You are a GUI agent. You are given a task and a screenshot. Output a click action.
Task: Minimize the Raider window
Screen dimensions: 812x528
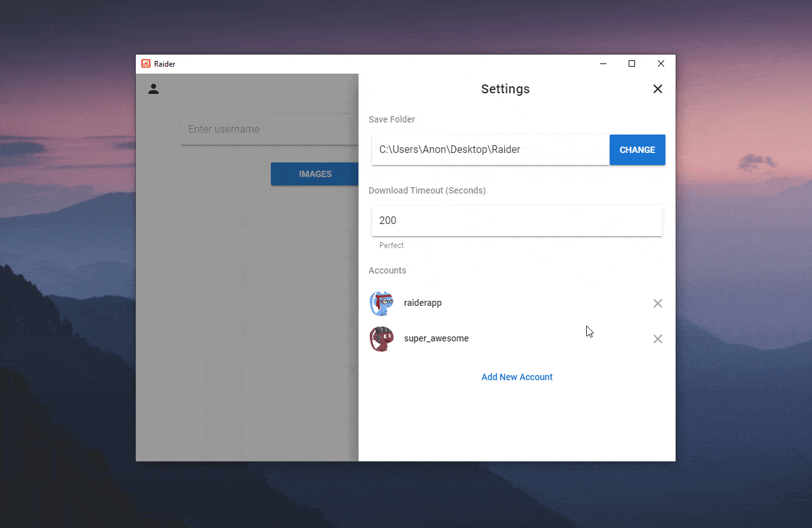tap(603, 63)
